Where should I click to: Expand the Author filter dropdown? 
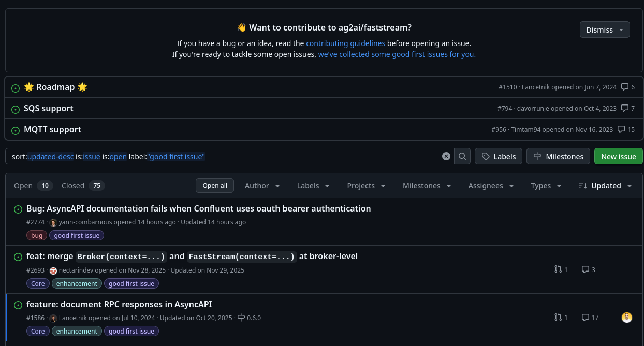(x=262, y=186)
